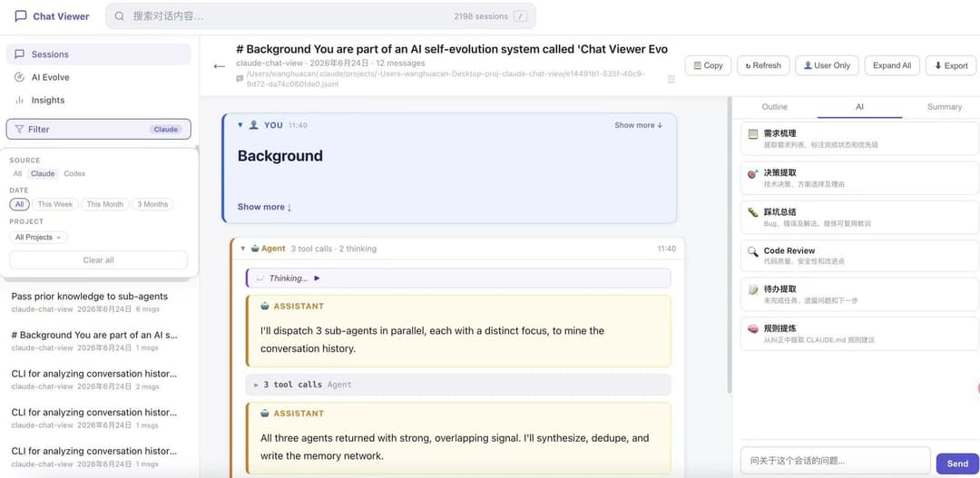Select the This Week date filter
Image resolution: width=980 pixels, height=478 pixels.
click(x=55, y=204)
